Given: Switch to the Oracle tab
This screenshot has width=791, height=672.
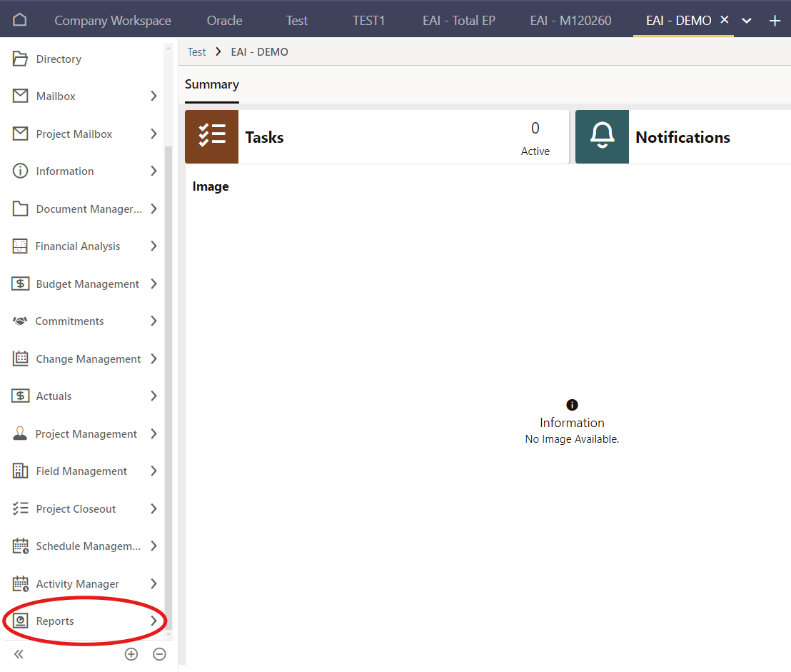Looking at the screenshot, I should click(x=224, y=21).
